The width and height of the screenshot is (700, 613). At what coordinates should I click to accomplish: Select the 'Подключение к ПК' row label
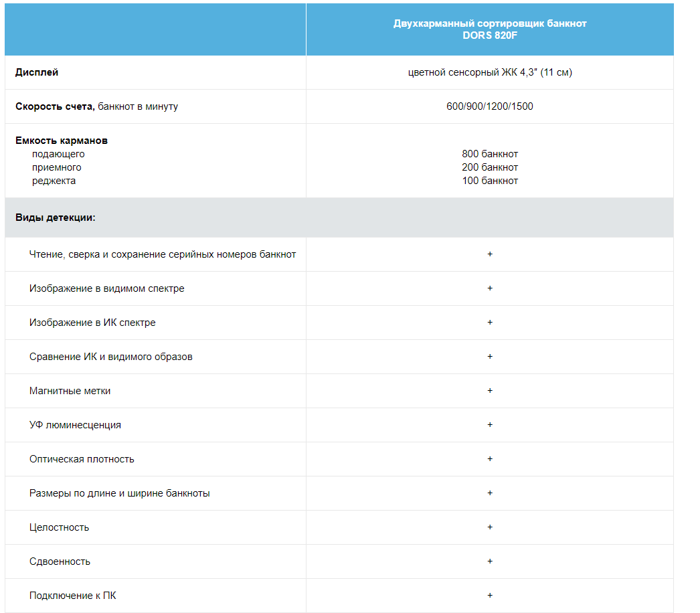coord(73,596)
